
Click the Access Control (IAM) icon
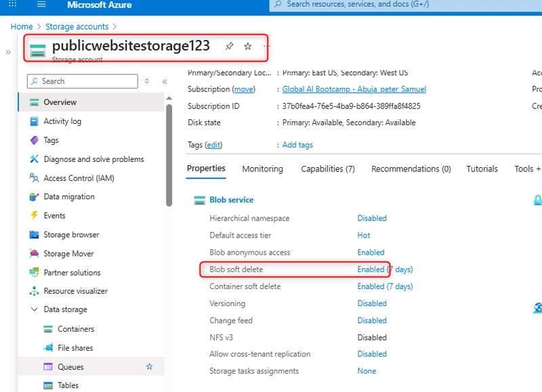pyautogui.click(x=35, y=178)
